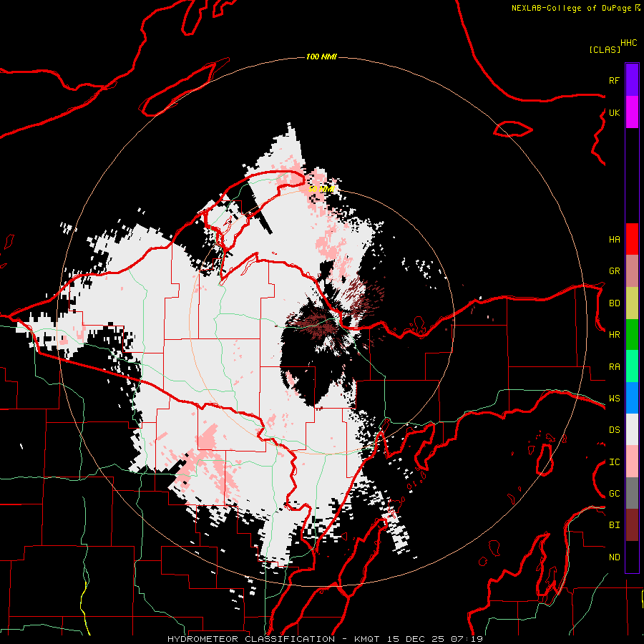This screenshot has height=644, width=644.
Task: Select the BI dark red legend swatch
Action: [x=632, y=525]
